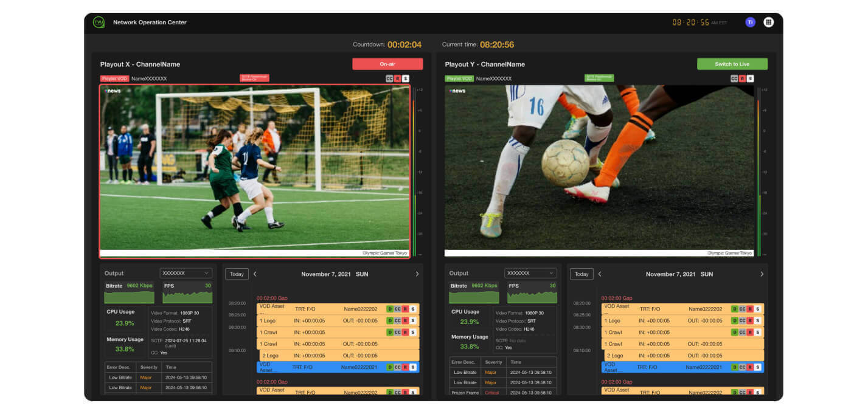Open the Output dropdown in Playout X panel

(x=185, y=273)
